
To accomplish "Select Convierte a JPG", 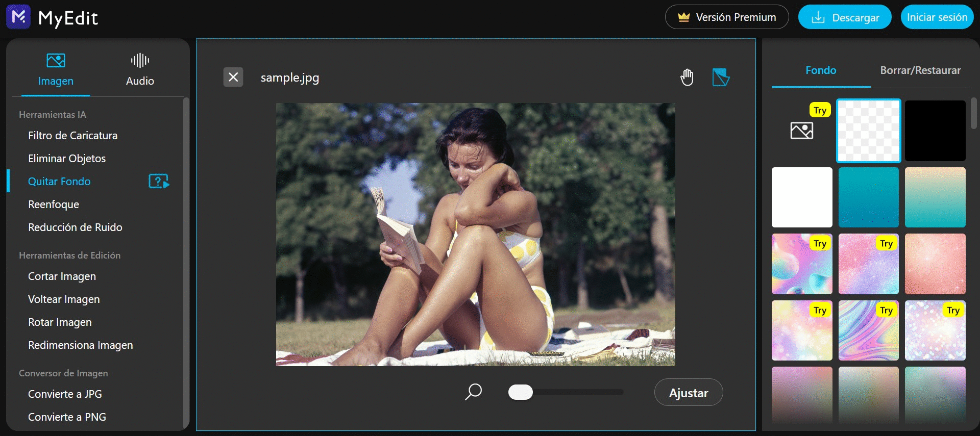I will (x=65, y=394).
